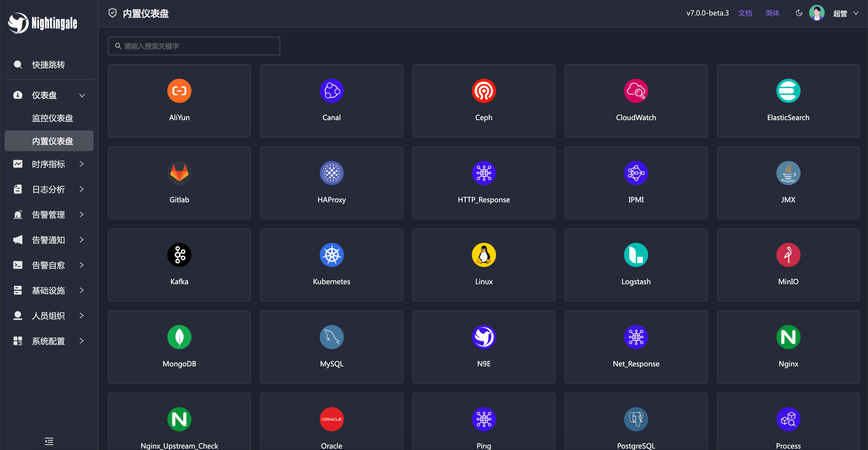Open the 超管 user dropdown
Screen dimensions: 868x450
[845, 14]
